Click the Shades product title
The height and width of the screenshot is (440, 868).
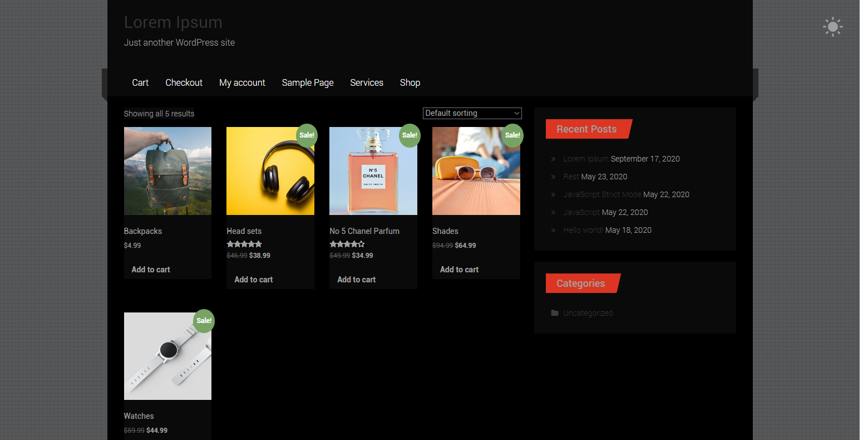tap(445, 231)
